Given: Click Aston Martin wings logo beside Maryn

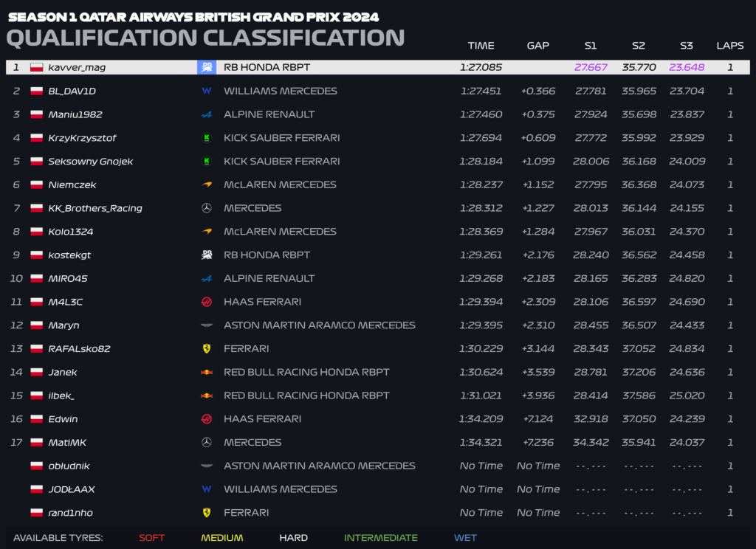Looking at the screenshot, I should pos(207,325).
